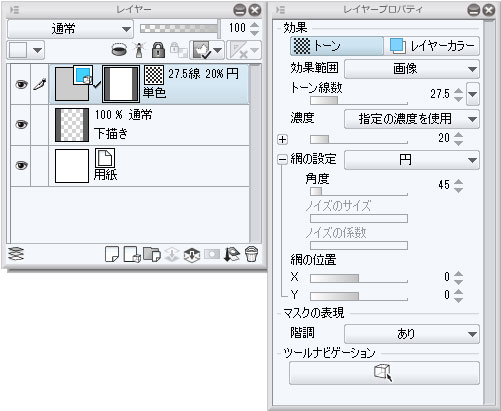This screenshot has height=411, width=501.
Task: Select the 下描き layer thumbnail
Action: point(72,125)
